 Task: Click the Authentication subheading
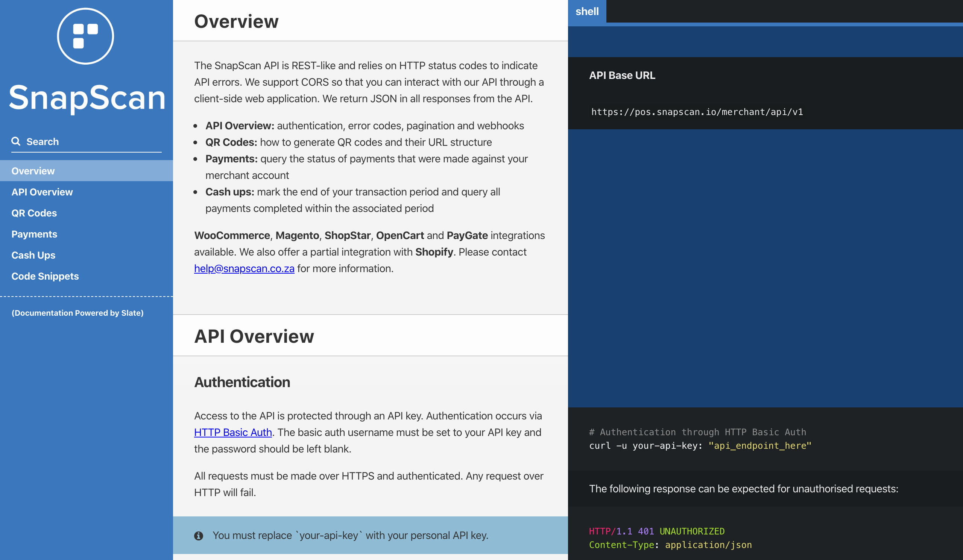click(242, 382)
